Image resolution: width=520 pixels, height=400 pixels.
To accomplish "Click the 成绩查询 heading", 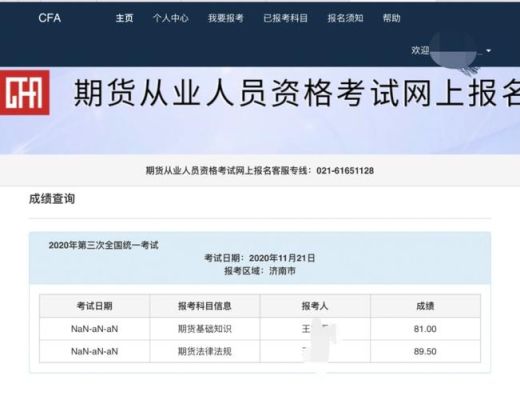I will click(52, 199).
